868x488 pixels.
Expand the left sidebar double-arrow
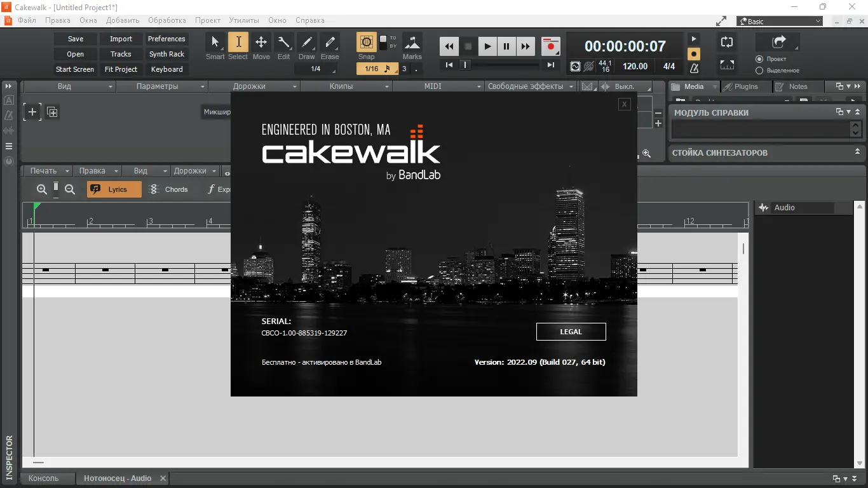coord(9,86)
